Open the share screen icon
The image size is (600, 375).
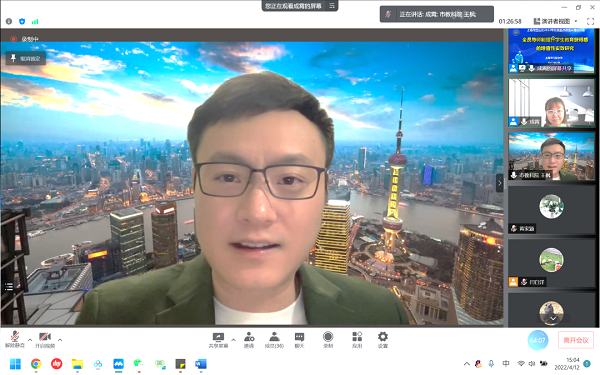(218, 339)
